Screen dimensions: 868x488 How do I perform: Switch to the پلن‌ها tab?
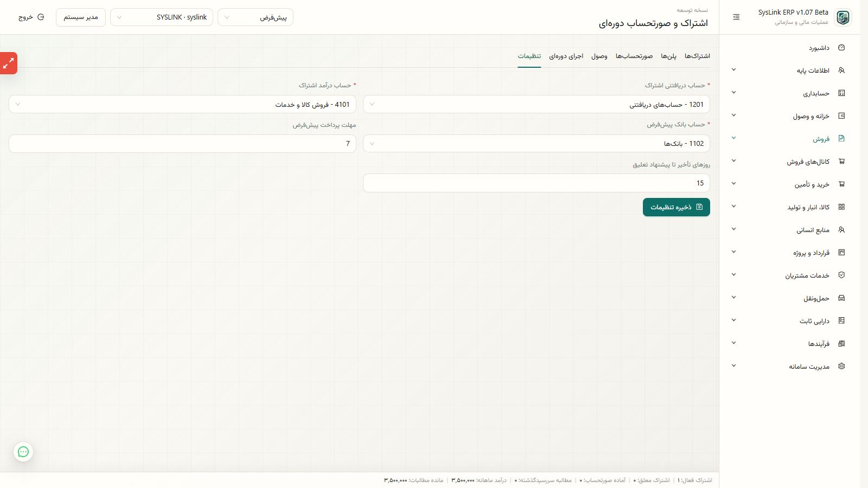668,56
